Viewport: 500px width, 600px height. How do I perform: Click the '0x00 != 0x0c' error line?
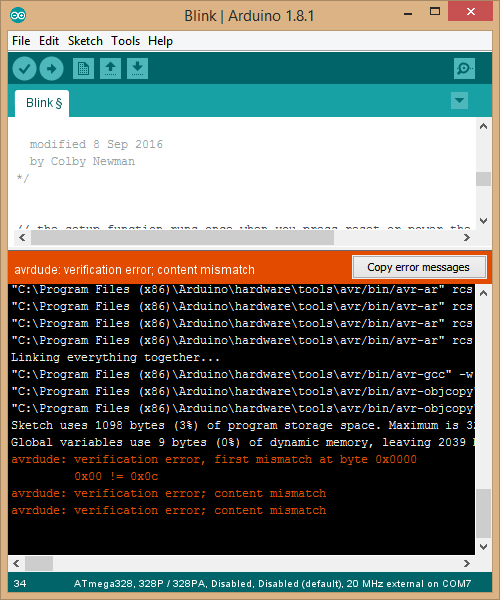(x=116, y=476)
